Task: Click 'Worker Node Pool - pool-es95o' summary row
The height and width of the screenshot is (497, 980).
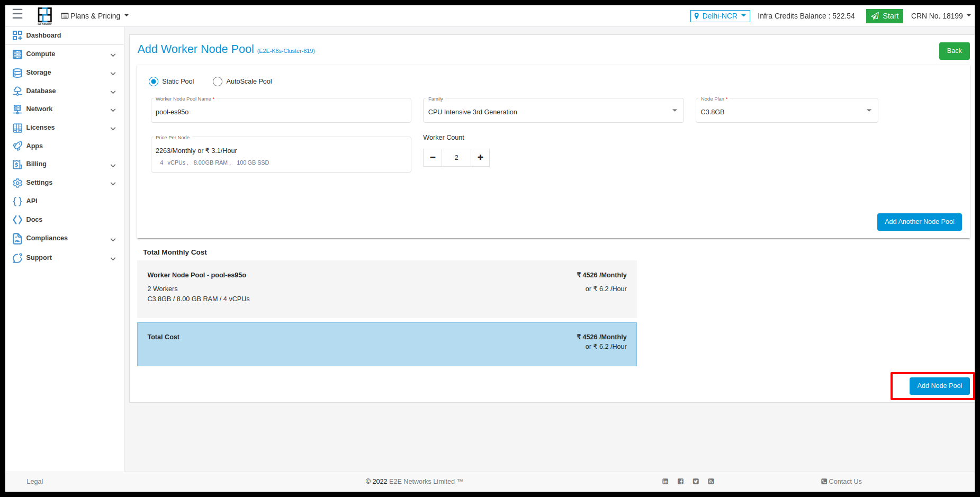Action: coord(387,289)
